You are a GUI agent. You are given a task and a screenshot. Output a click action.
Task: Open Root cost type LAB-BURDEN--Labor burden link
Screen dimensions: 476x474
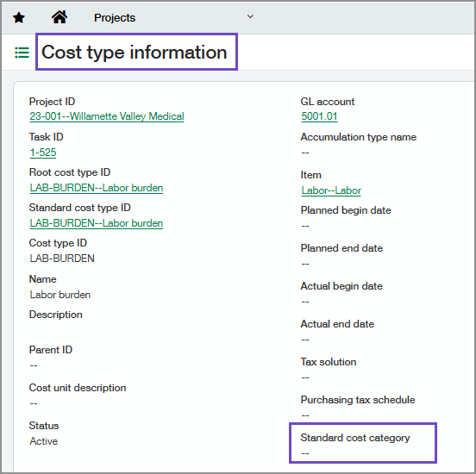click(97, 188)
